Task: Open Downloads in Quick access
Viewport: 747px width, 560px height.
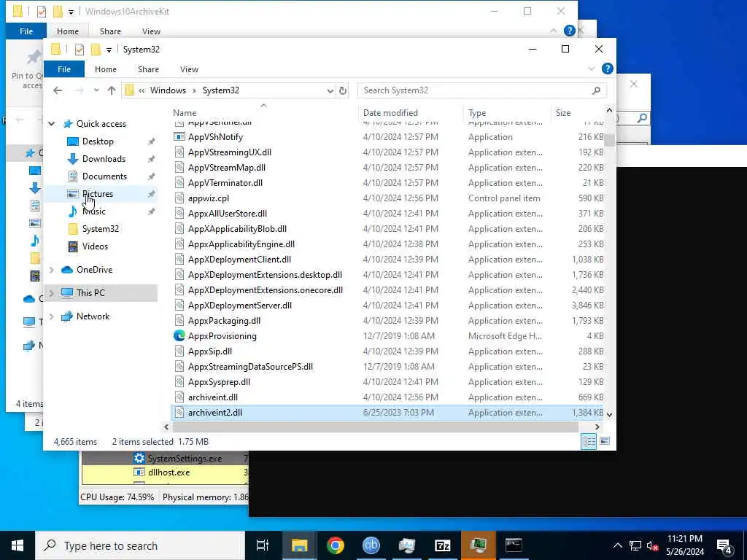Action: coord(104,158)
